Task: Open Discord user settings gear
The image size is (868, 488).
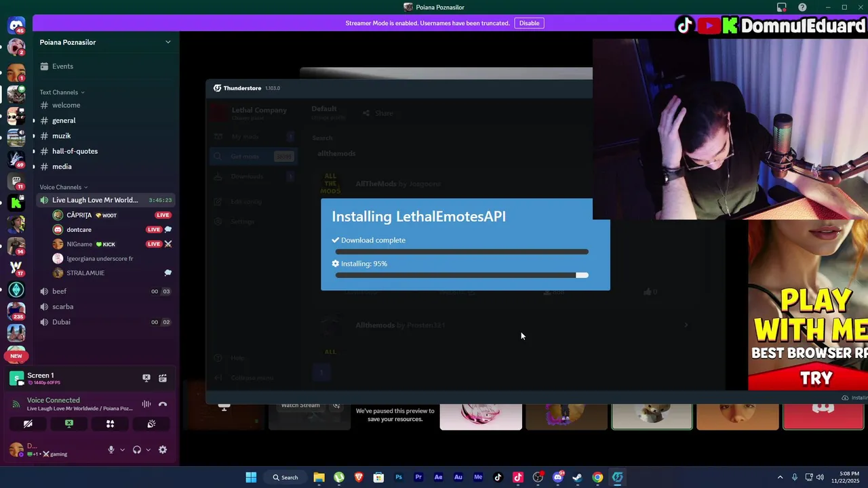Action: [x=163, y=449]
